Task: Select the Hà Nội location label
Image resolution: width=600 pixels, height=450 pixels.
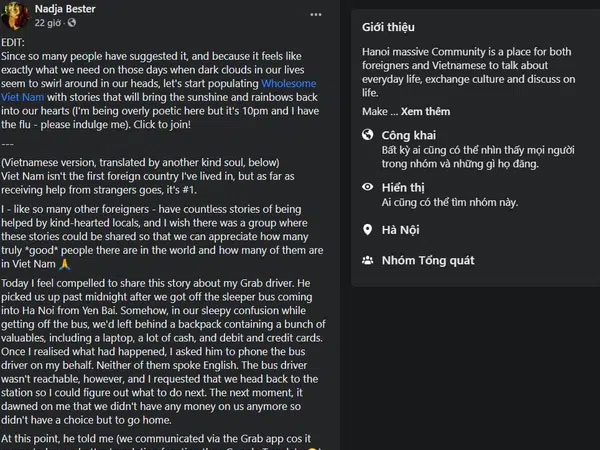Action: [x=400, y=230]
